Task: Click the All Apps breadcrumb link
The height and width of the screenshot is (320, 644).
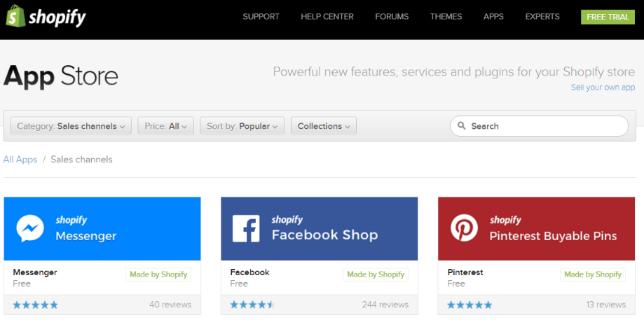Action: [20, 160]
